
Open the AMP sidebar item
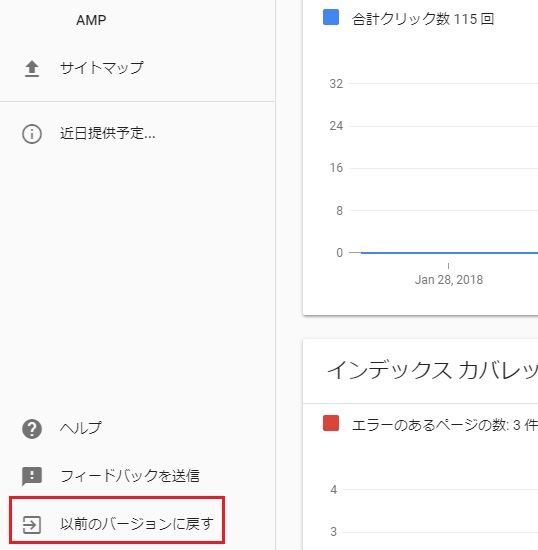click(x=91, y=20)
